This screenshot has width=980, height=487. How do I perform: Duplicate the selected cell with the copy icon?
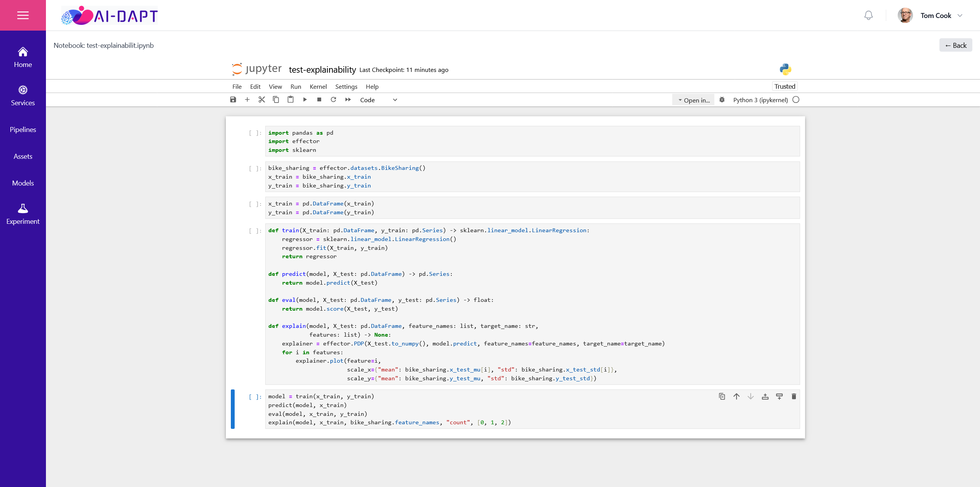[722, 396]
